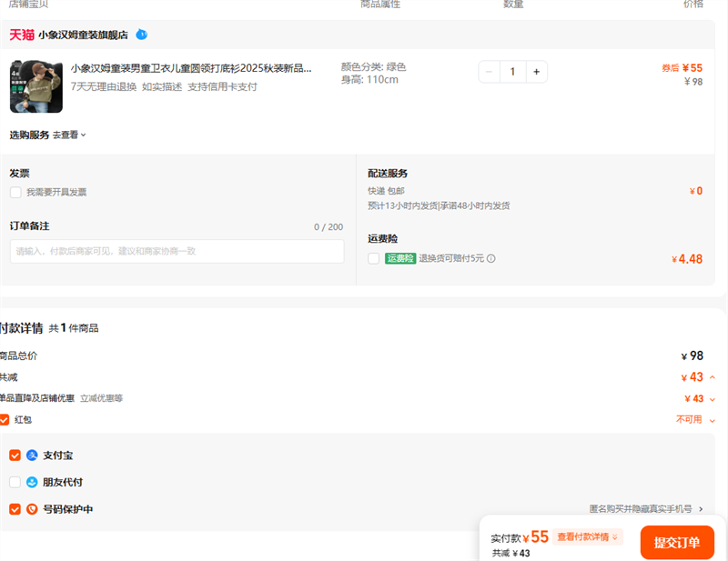The image size is (728, 561).
Task: Open chat via blue customer service icon
Action: pyautogui.click(x=141, y=35)
